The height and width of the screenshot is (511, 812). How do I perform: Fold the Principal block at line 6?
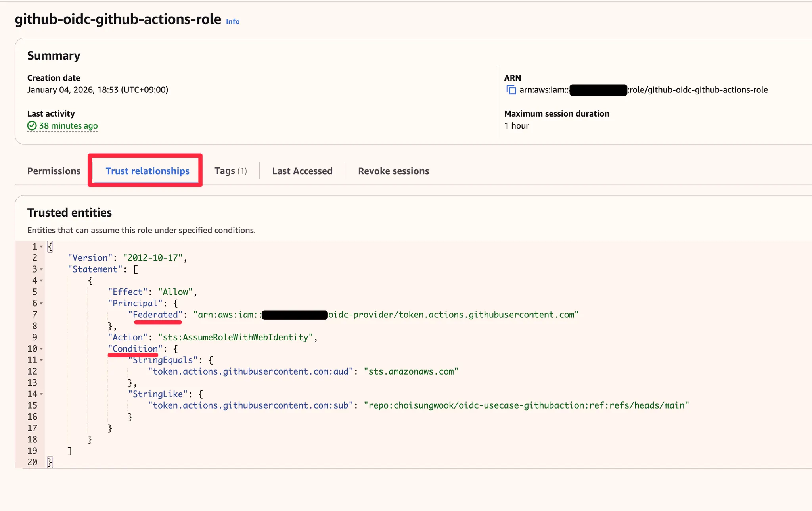41,304
